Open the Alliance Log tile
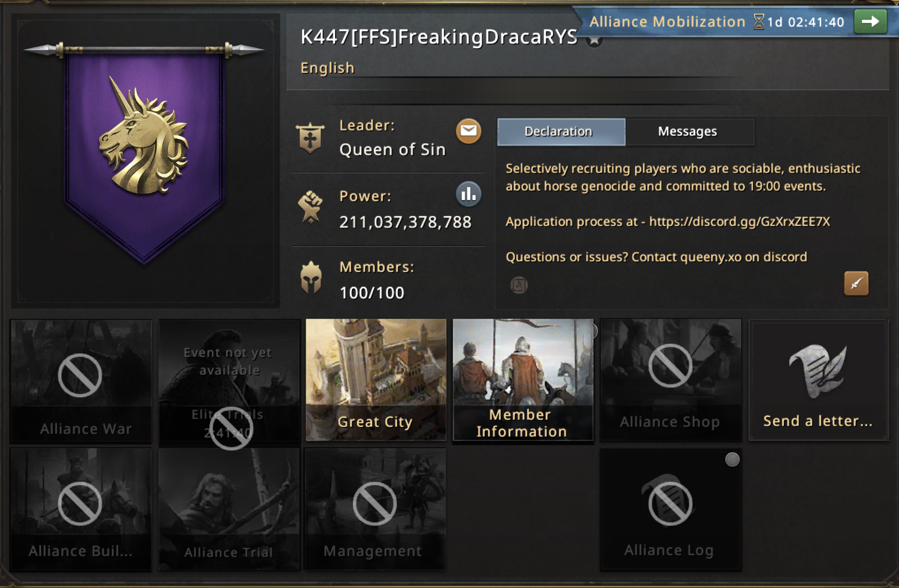Screen dimensions: 899x588 tap(671, 509)
